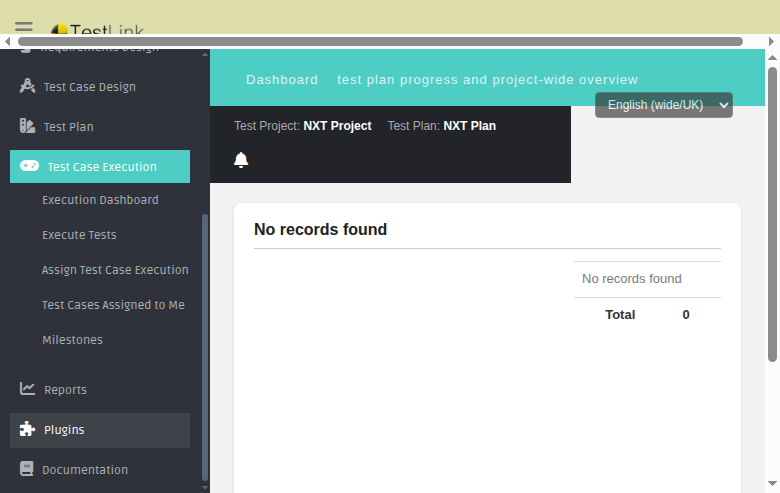Go to Execute Tests
This screenshot has width=780, height=493.
(79, 235)
